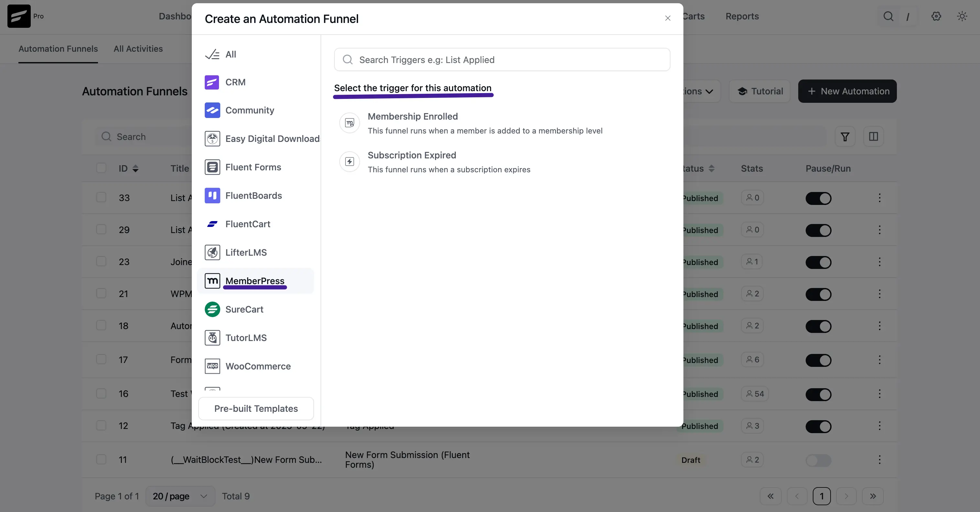The height and width of the screenshot is (512, 980).
Task: Check the select-all checkbox in table header
Action: [x=101, y=168]
